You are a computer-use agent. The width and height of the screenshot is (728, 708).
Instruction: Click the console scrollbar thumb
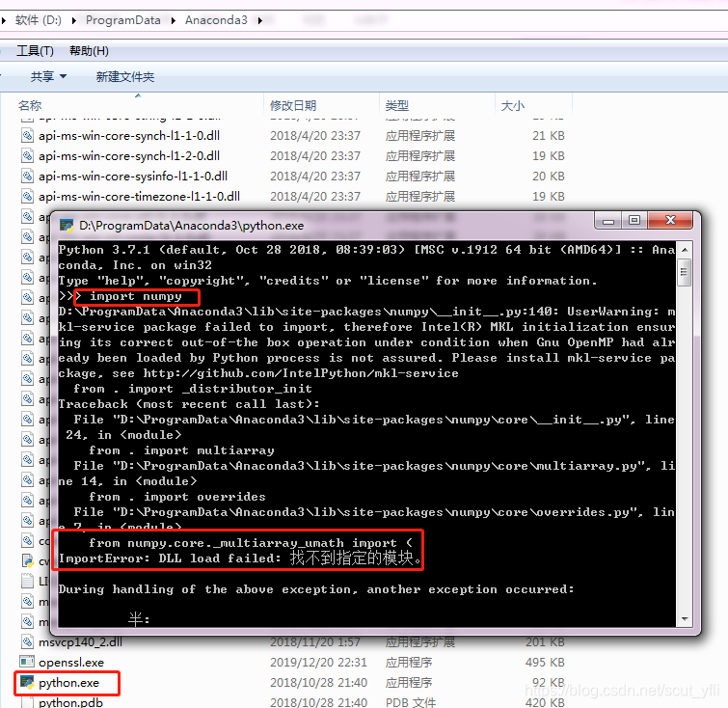(x=685, y=273)
